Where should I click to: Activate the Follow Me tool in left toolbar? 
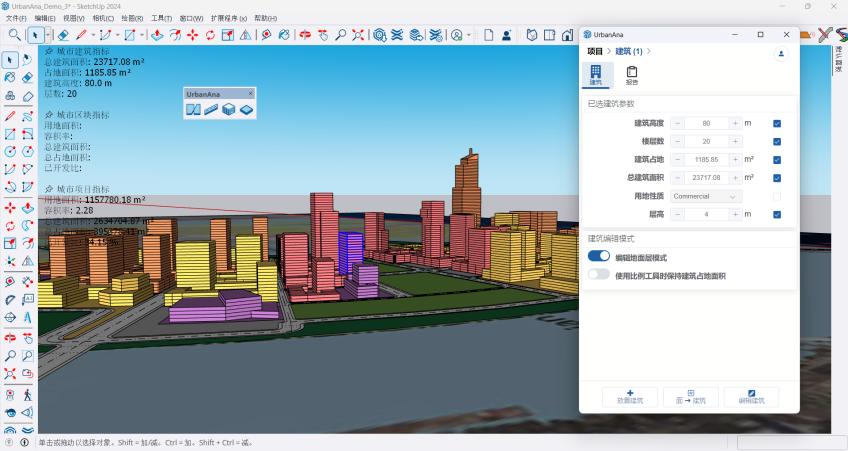[28, 224]
